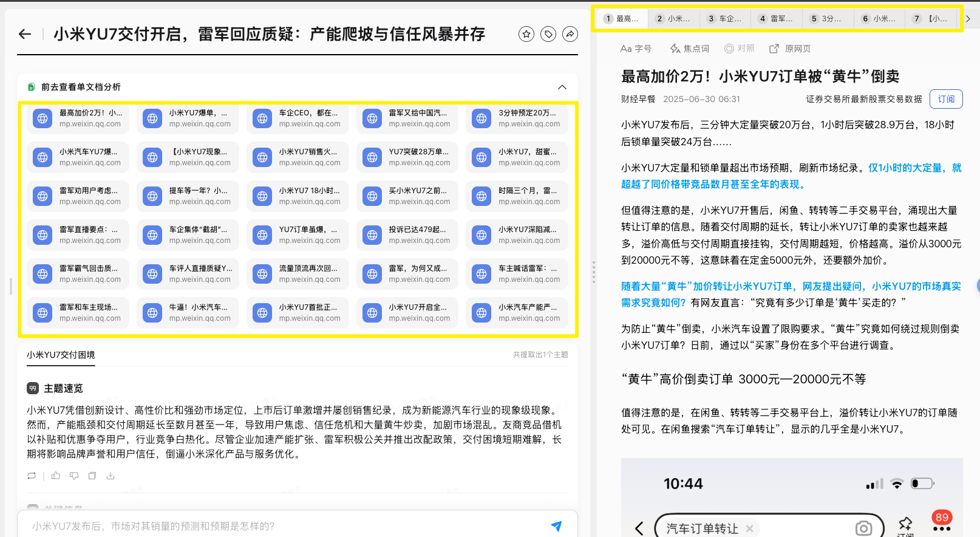Open source card 小米YU7 18小时

point(298,196)
